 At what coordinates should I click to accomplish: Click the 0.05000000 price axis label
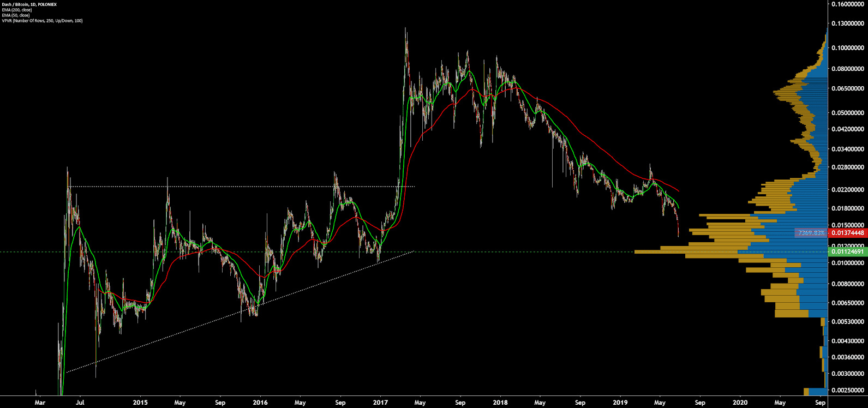[848, 113]
